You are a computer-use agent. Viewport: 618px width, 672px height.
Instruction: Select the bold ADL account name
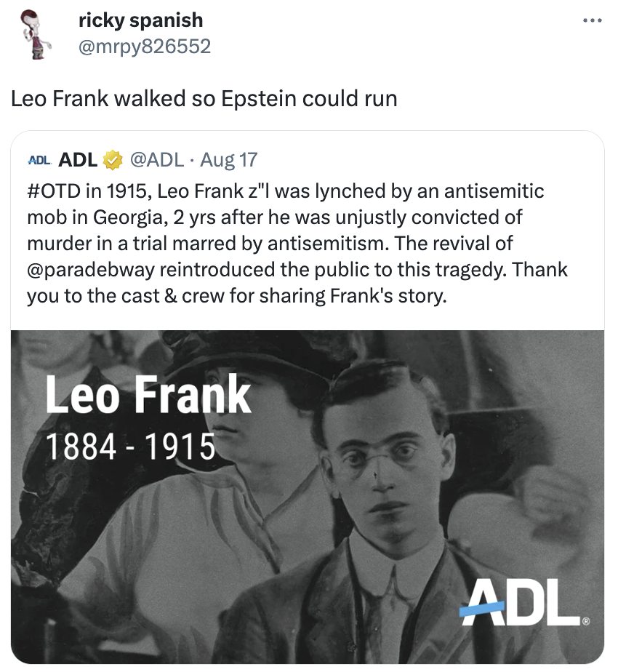78,159
